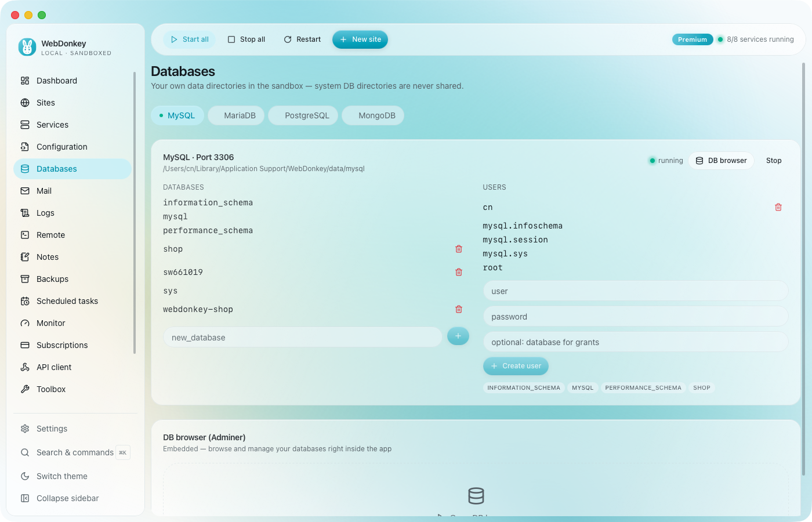Click the MYSQL grant tag
The width and height of the screenshot is (812, 522).
583,388
